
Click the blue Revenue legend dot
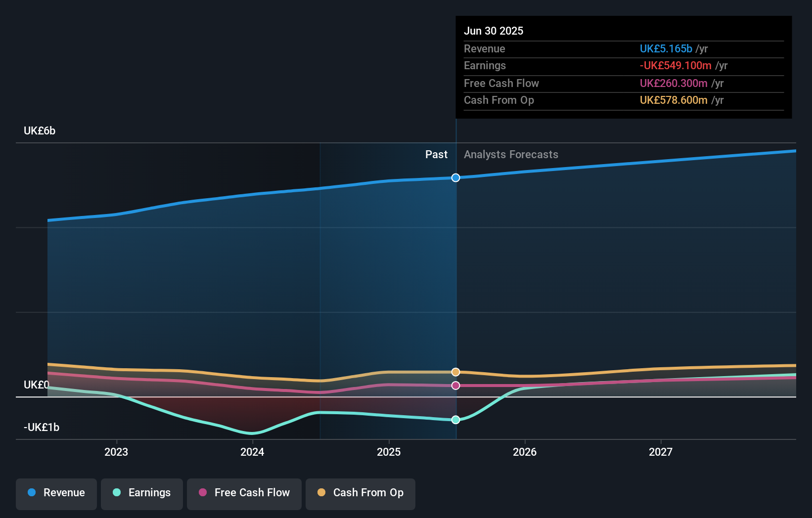(x=31, y=493)
